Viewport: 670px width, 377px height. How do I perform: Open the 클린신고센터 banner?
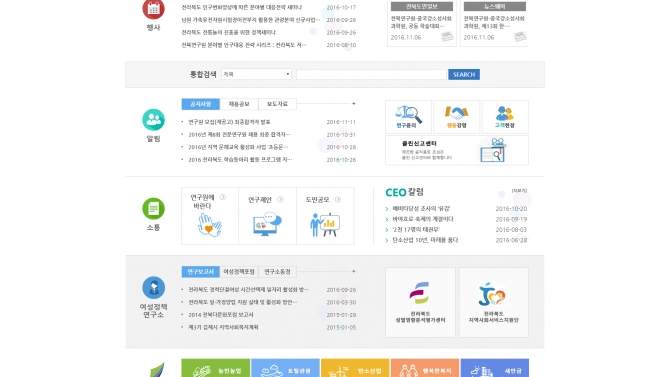coord(457,150)
